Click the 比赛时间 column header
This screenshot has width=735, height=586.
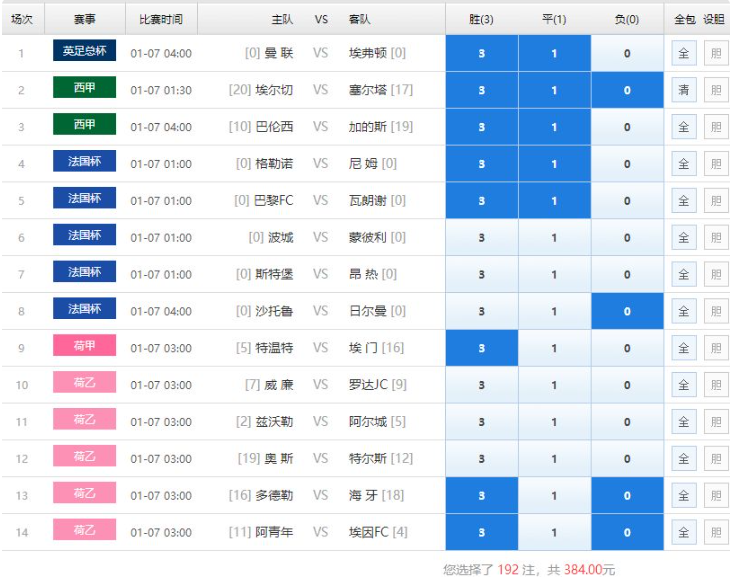point(161,19)
